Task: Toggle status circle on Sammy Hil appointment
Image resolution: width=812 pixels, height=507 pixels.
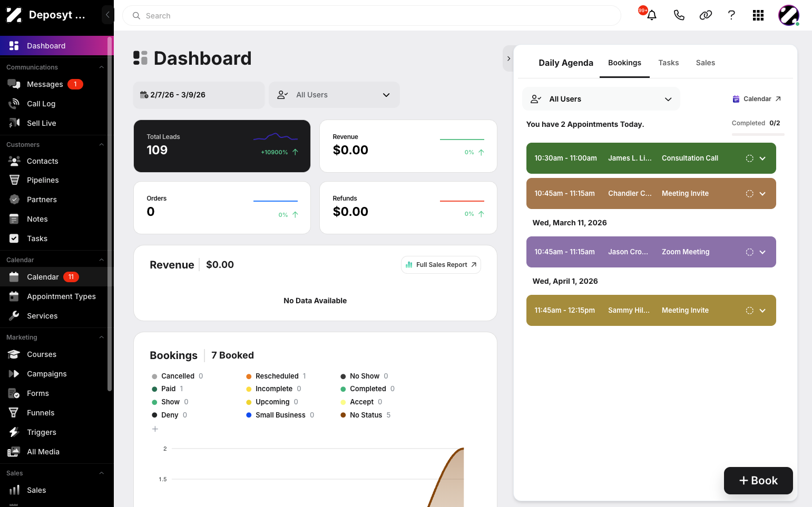Action: point(749,311)
